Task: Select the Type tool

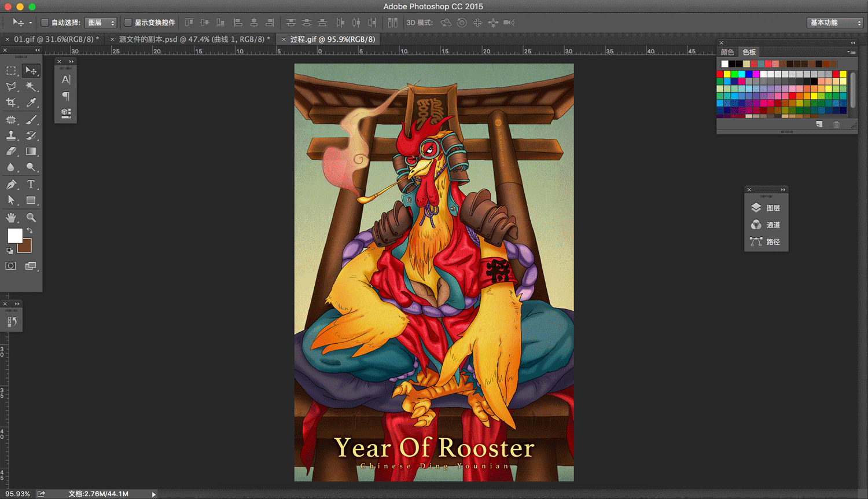Action: (31, 185)
